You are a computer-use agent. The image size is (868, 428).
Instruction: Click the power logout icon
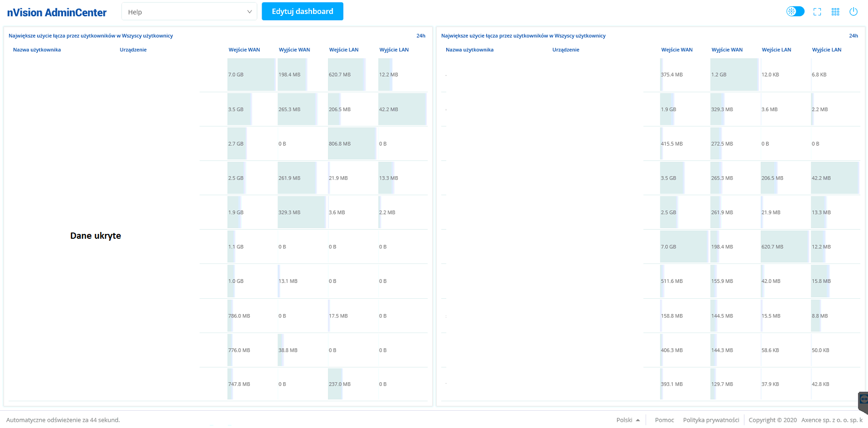click(x=853, y=12)
